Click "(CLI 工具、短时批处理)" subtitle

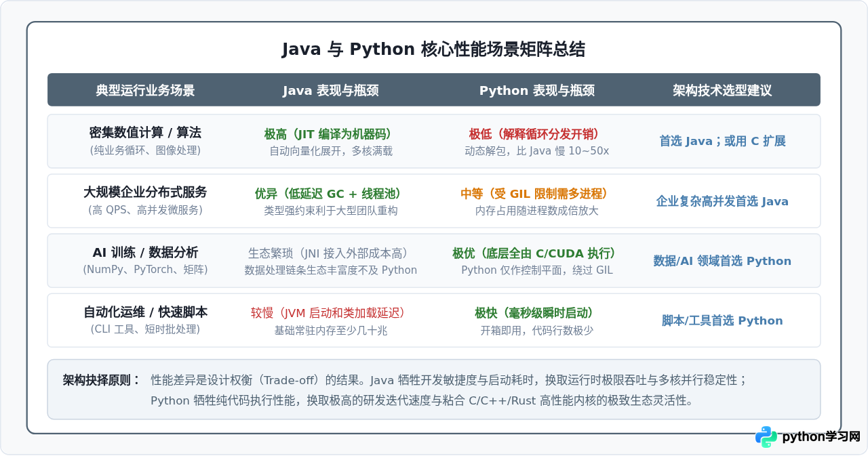click(x=145, y=329)
